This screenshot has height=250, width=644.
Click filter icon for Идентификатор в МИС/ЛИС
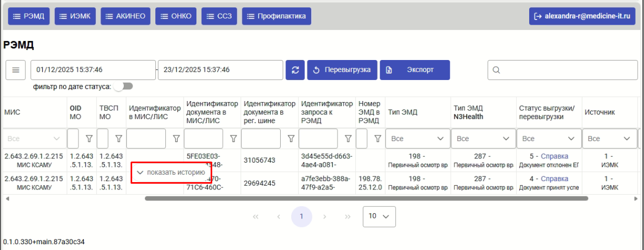(x=176, y=138)
